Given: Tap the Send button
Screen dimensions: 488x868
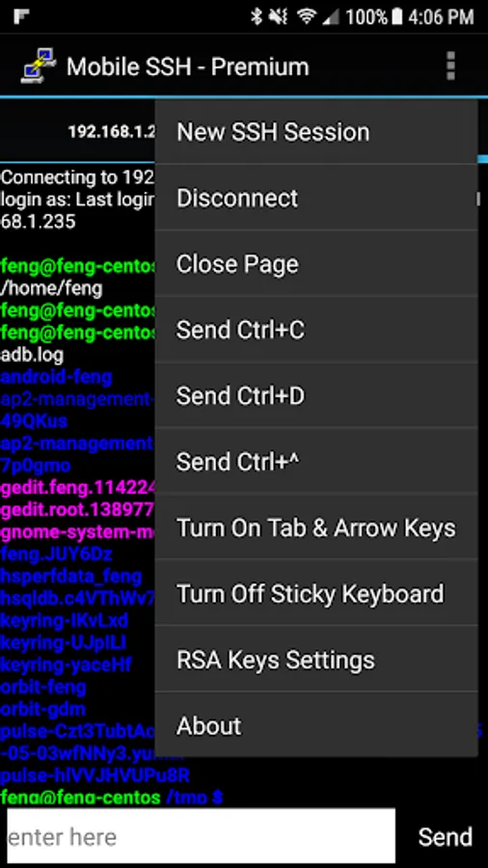Looking at the screenshot, I should click(445, 836).
